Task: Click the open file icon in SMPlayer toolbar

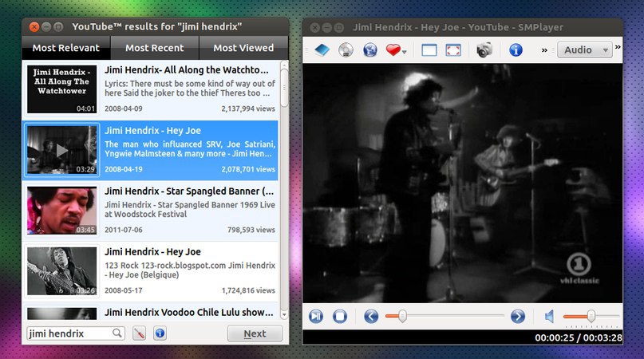Action: (x=321, y=50)
